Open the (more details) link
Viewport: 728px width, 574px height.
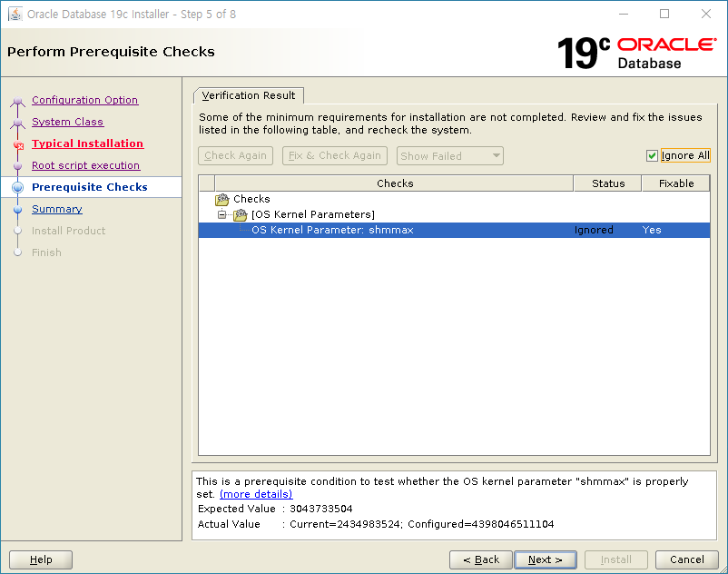click(256, 494)
